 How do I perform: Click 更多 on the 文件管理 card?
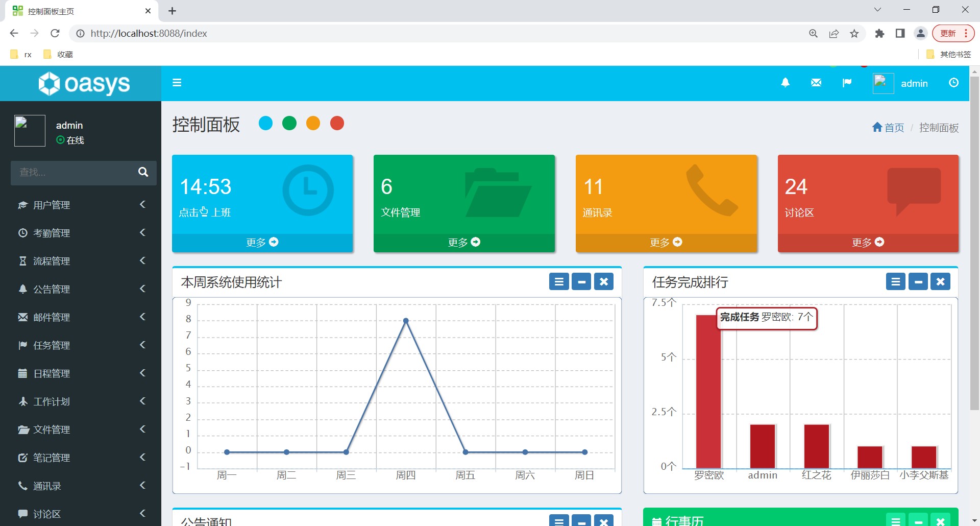coord(464,243)
